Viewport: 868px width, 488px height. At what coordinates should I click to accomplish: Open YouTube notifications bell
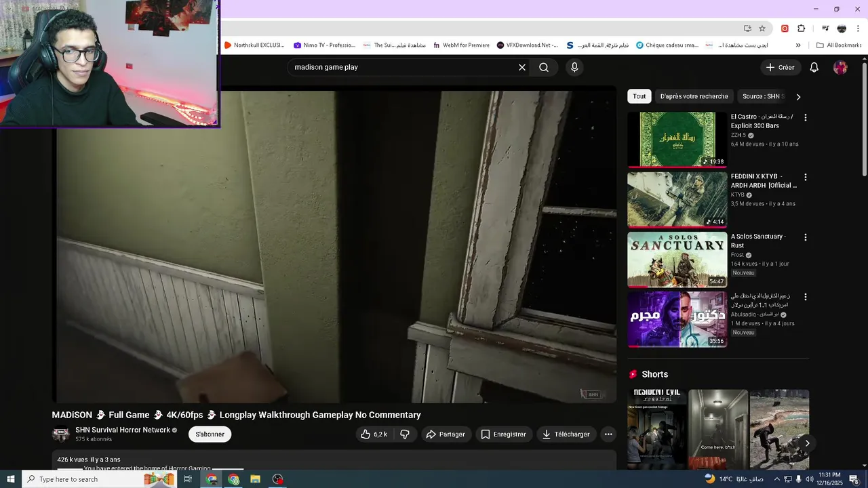coord(814,67)
